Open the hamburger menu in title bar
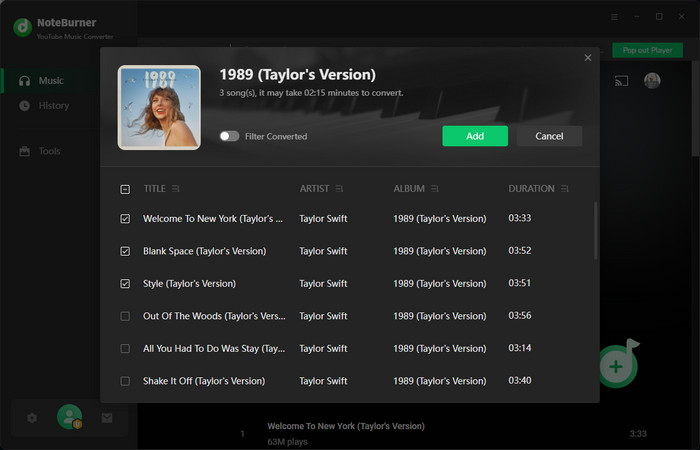Viewport: 700px width, 450px height. 614,17
